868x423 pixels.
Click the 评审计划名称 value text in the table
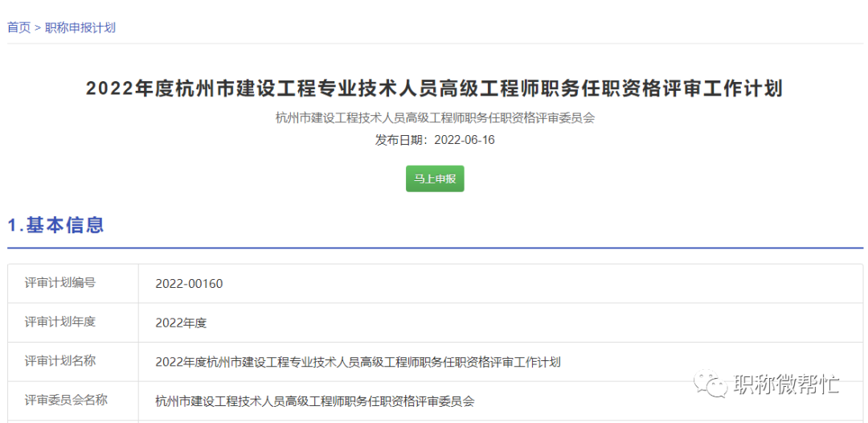(358, 363)
